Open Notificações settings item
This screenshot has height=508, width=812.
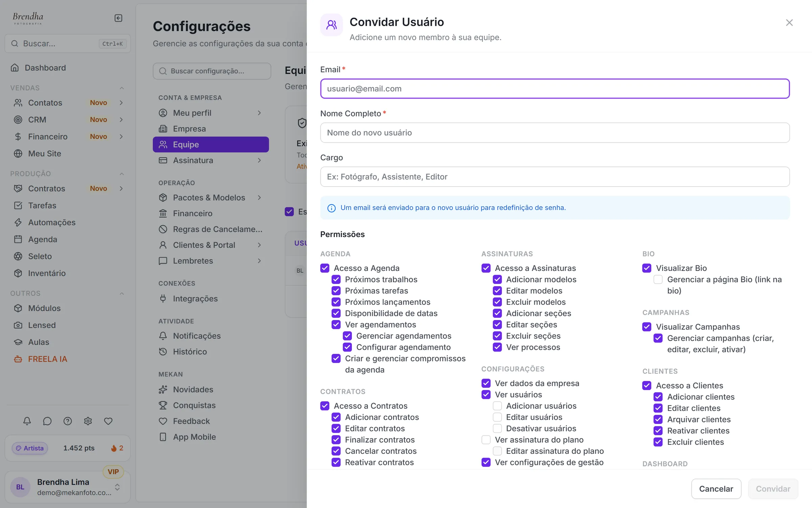211,336
